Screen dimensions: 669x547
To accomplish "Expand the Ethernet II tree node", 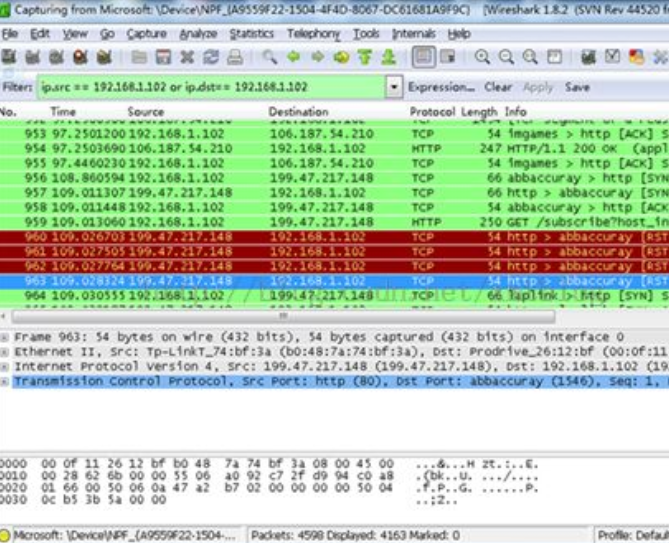I will (x=4, y=352).
